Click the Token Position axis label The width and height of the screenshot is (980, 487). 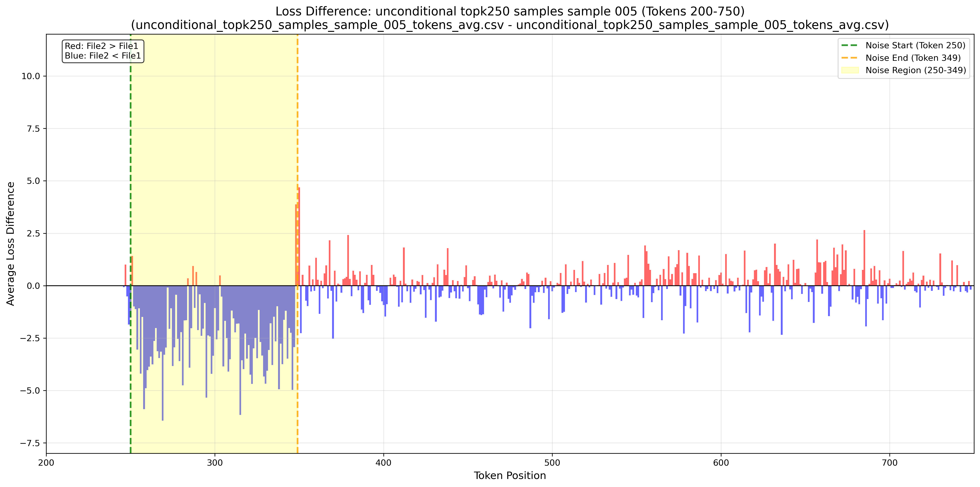(509, 475)
